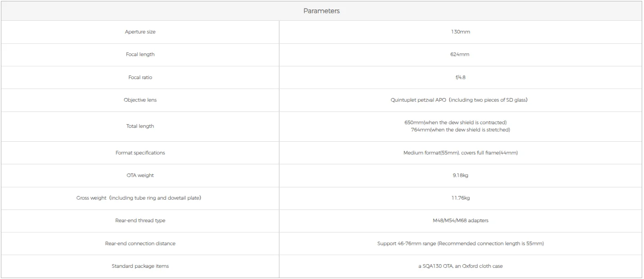The height and width of the screenshot is (279, 644).
Task: Click the Parameters table header
Action: tap(321, 11)
